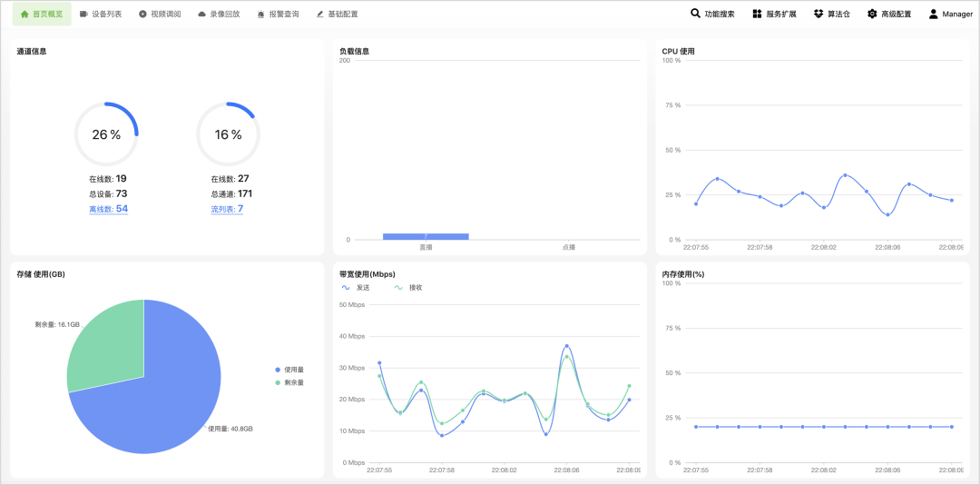Screen dimensions: 980x485
Task: Click the pencil icon beside 基础配置
Action: 320,14
